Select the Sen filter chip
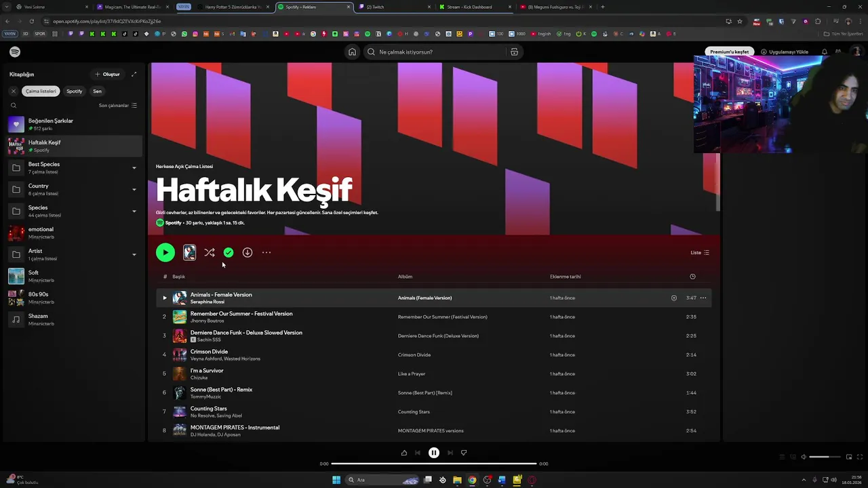The image size is (868, 488). (98, 91)
